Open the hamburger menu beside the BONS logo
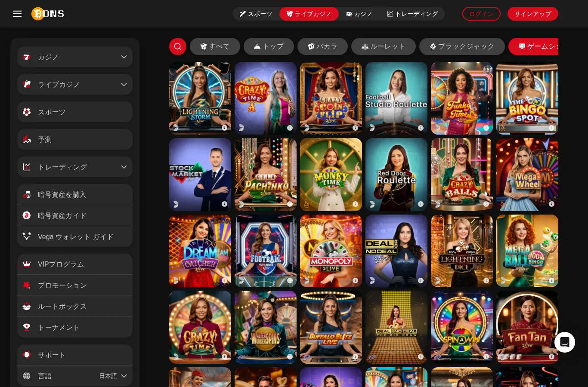The image size is (588, 387). click(x=17, y=14)
